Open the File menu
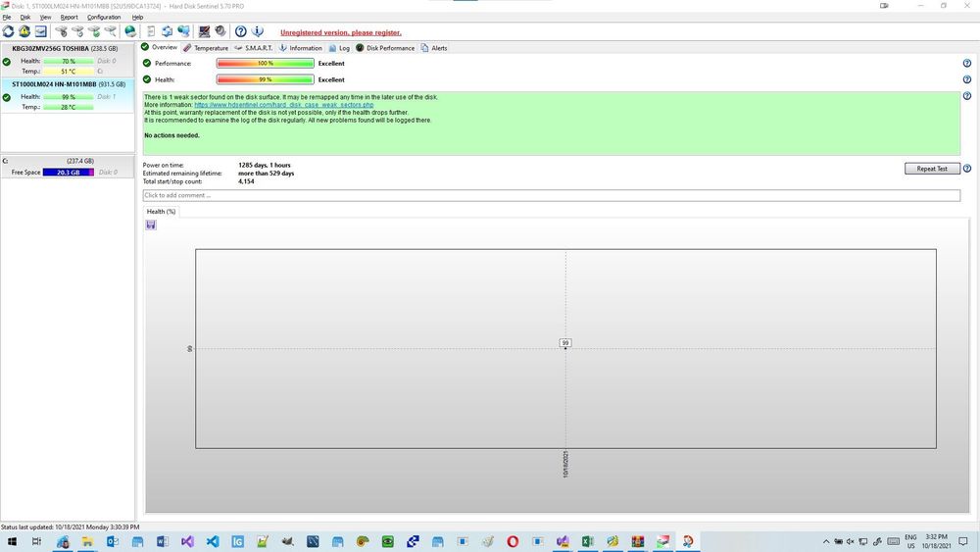Screen dimensions: 980x552 [7, 17]
